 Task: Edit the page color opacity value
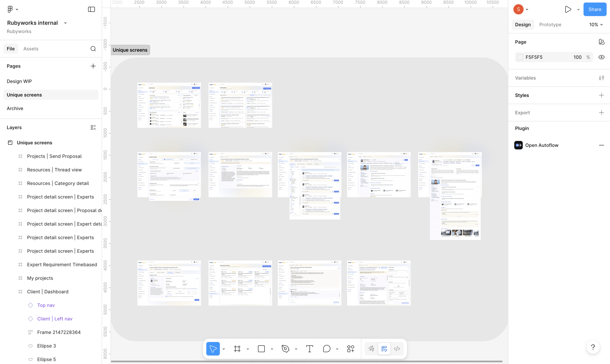point(577,57)
